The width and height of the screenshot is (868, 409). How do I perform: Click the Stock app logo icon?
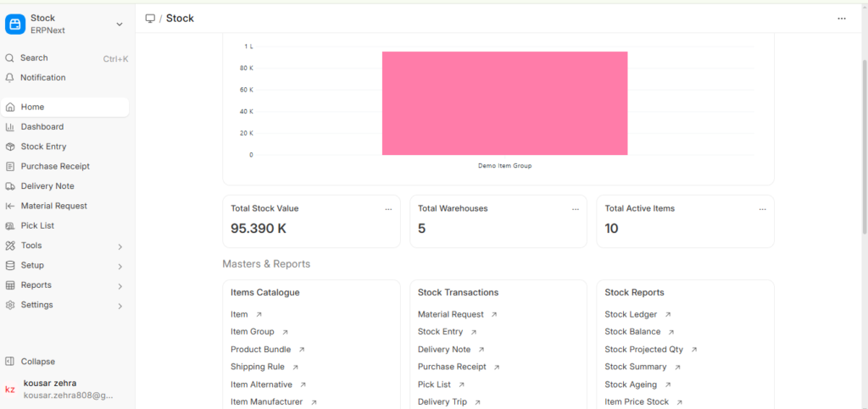click(15, 24)
